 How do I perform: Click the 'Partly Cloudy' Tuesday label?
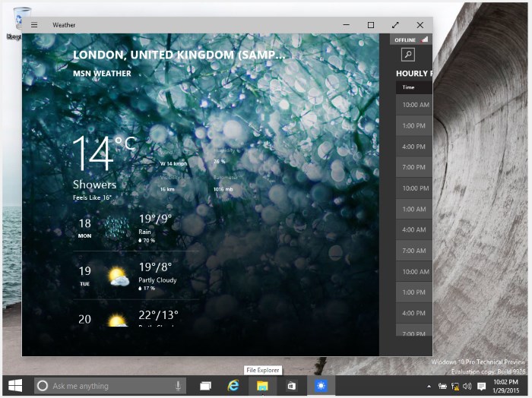(x=157, y=280)
